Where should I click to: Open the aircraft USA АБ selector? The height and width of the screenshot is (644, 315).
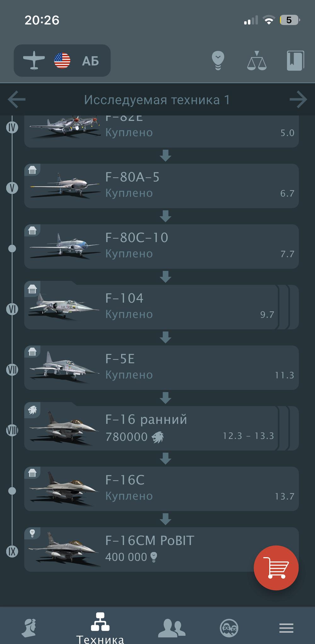[62, 60]
